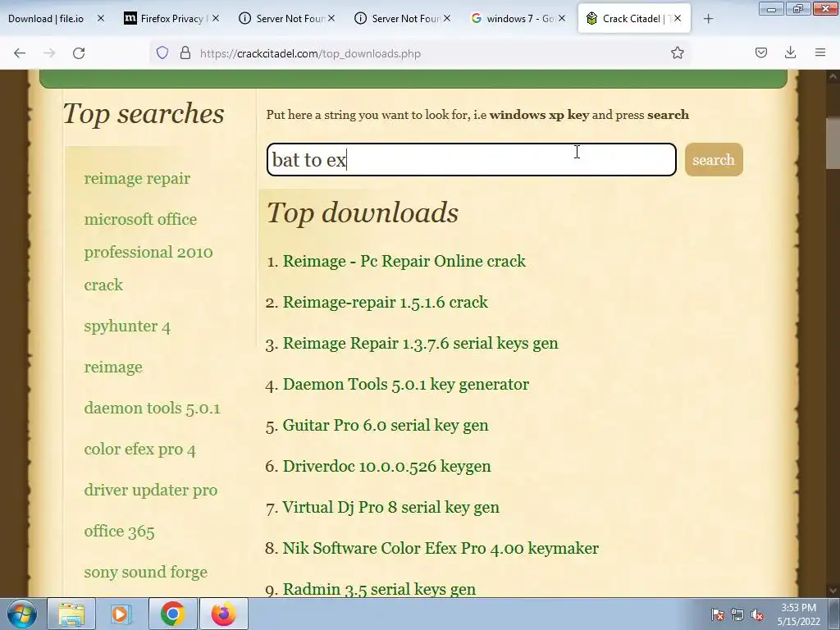Image resolution: width=840 pixels, height=630 pixels.
Task: Click the Firefox taskbar icon
Action: pos(223,614)
